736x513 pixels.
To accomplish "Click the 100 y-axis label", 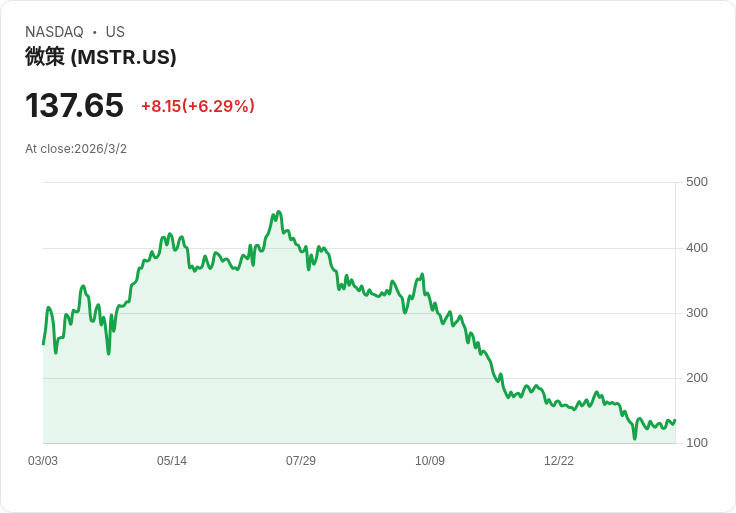I will tap(697, 443).
